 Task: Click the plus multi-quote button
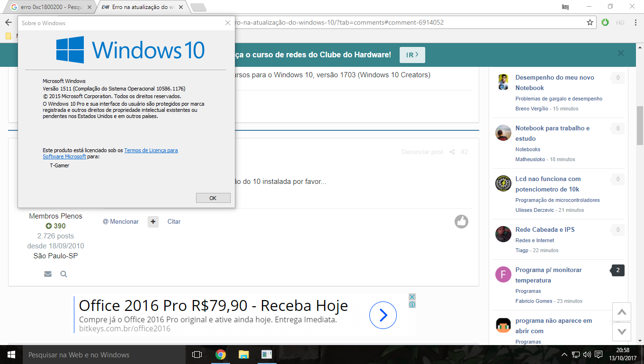[x=153, y=222]
